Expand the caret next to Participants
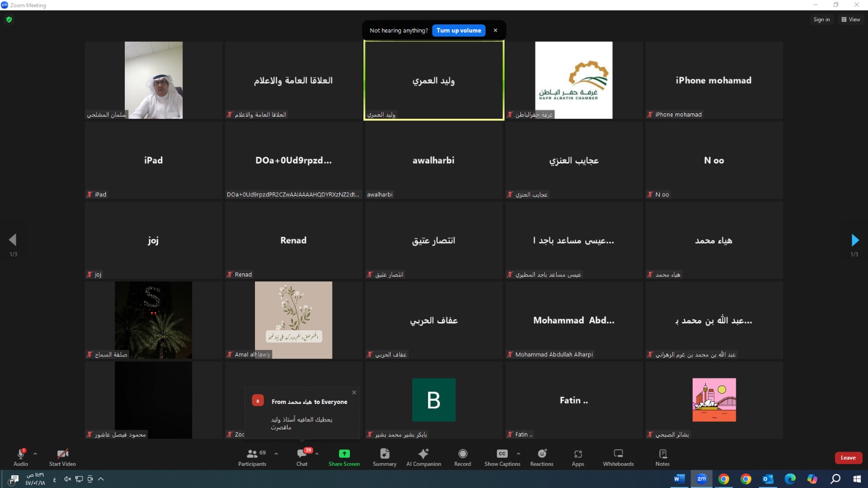This screenshot has height=488, width=868. tap(276, 453)
